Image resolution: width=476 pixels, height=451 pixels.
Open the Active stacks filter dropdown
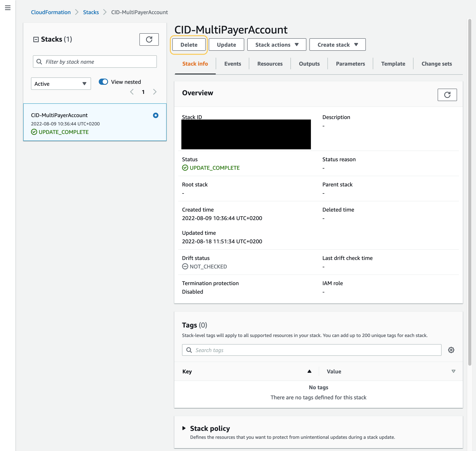tap(61, 84)
